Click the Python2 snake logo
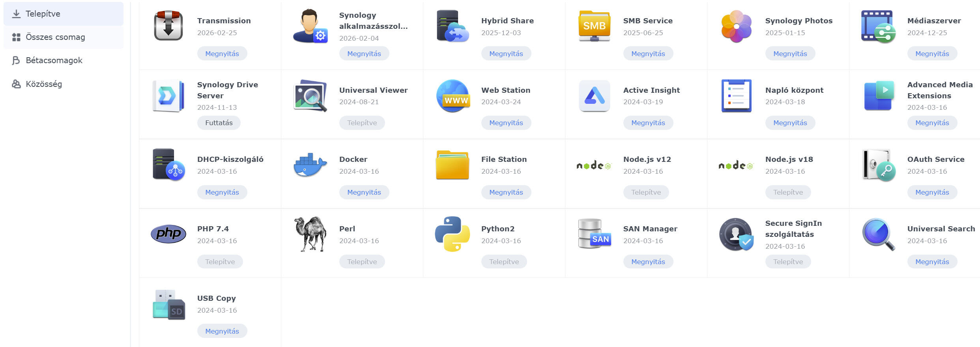The width and height of the screenshot is (980, 347). point(453,234)
